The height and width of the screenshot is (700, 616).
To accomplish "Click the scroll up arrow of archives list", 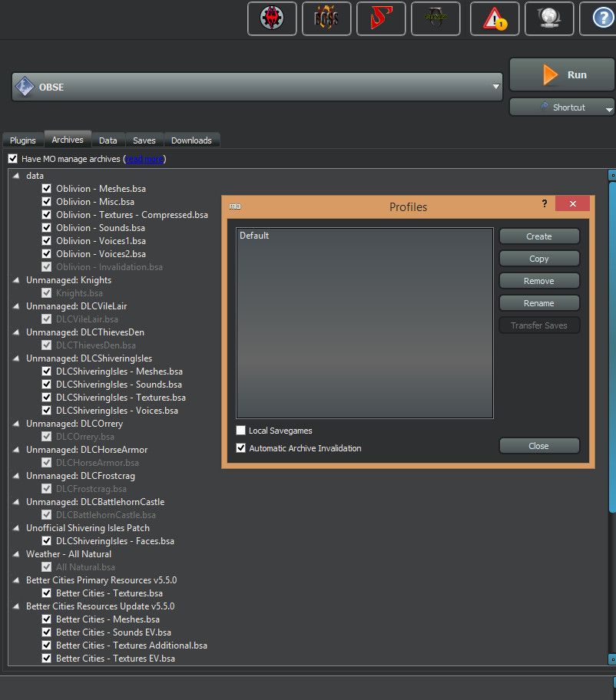I will click(612, 174).
